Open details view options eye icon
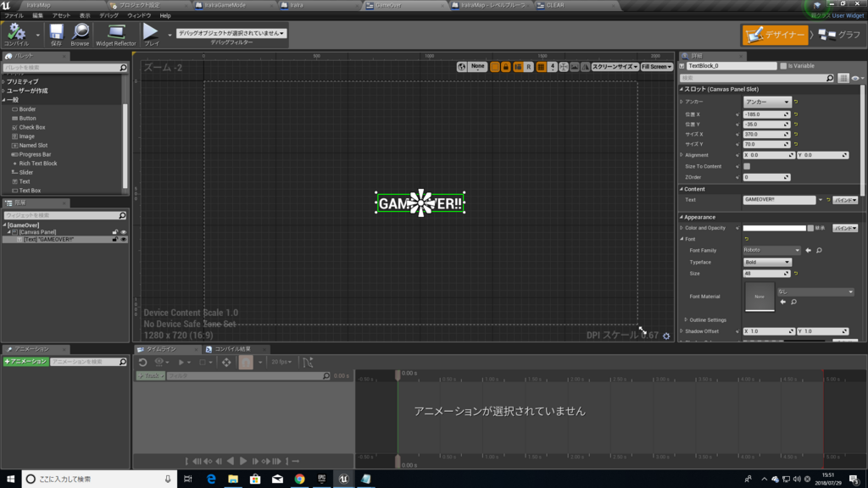Image resolution: width=868 pixels, height=488 pixels. [x=856, y=78]
